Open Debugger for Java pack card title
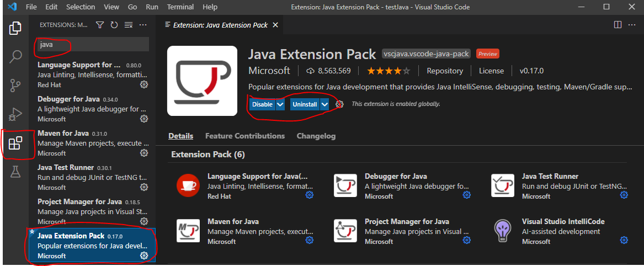 tap(396, 176)
